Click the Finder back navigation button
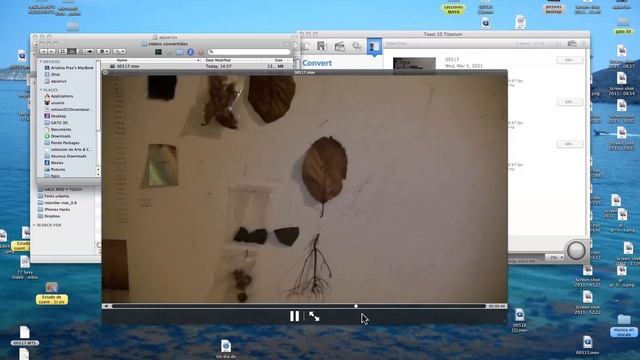 click(44, 51)
